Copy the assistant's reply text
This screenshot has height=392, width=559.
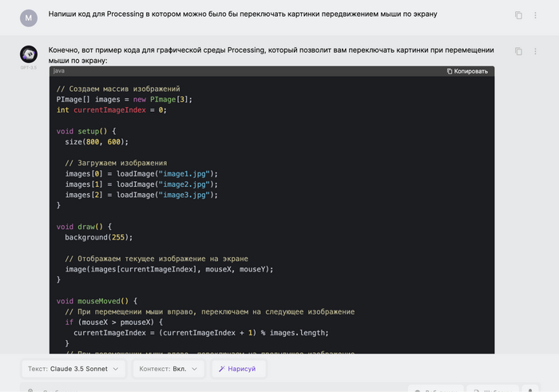coord(518,51)
